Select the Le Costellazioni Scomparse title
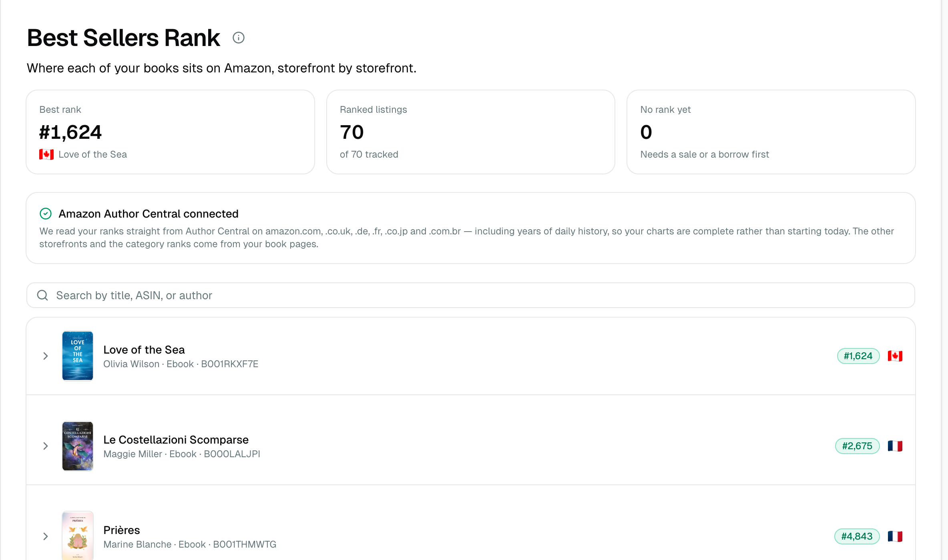The width and height of the screenshot is (948, 560). (176, 440)
